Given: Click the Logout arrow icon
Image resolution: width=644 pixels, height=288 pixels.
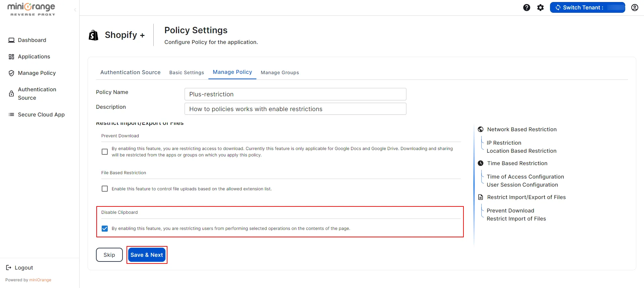Looking at the screenshot, I should click(x=9, y=268).
